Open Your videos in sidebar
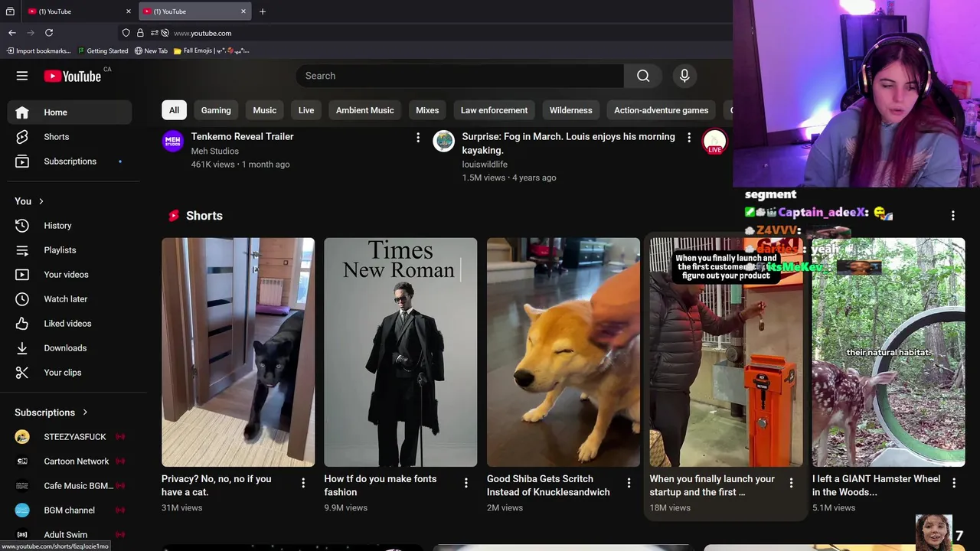The width and height of the screenshot is (980, 551). click(70, 275)
